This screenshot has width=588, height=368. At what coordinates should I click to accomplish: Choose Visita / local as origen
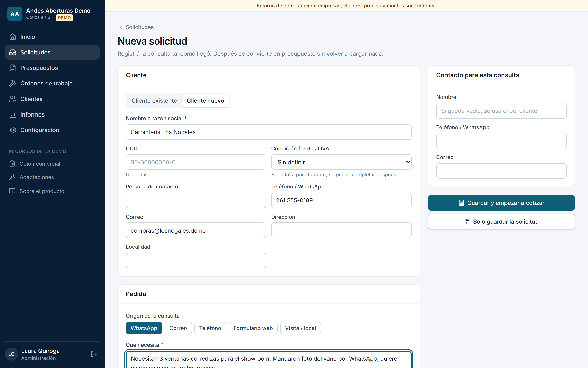[x=300, y=328]
